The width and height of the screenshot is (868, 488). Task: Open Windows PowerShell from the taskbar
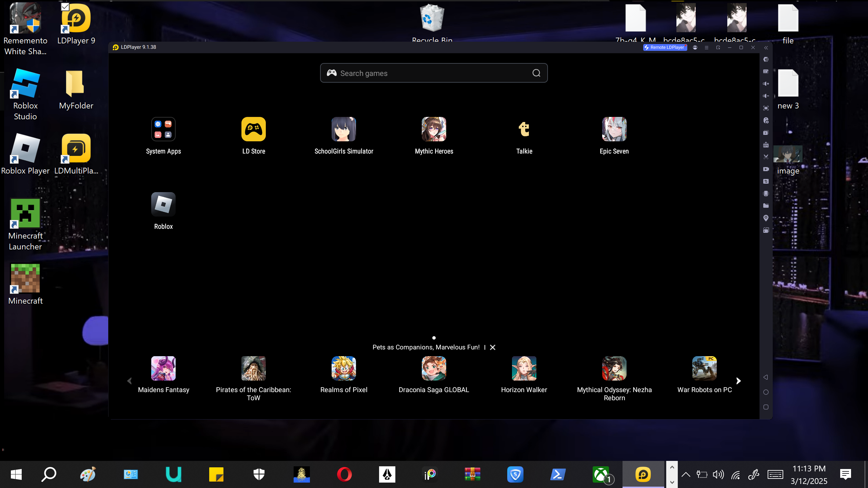558,474
